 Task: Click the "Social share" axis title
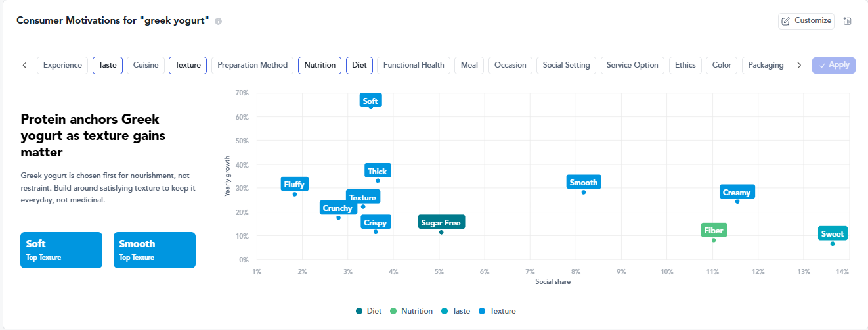pyautogui.click(x=553, y=281)
